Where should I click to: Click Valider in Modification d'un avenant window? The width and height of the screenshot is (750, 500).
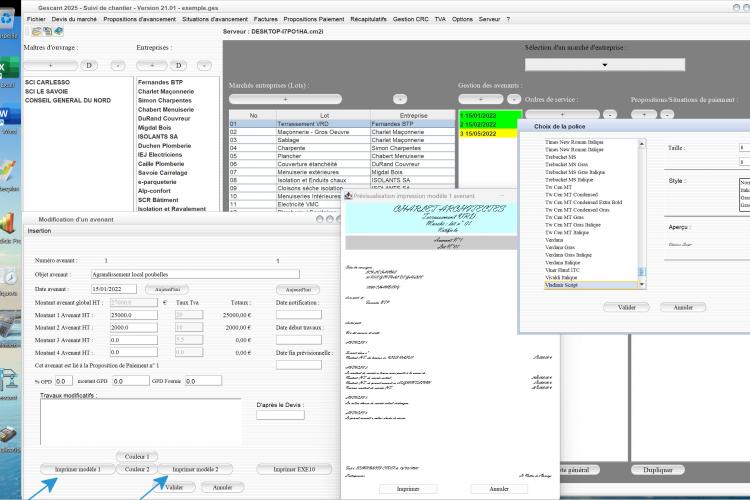174,487
